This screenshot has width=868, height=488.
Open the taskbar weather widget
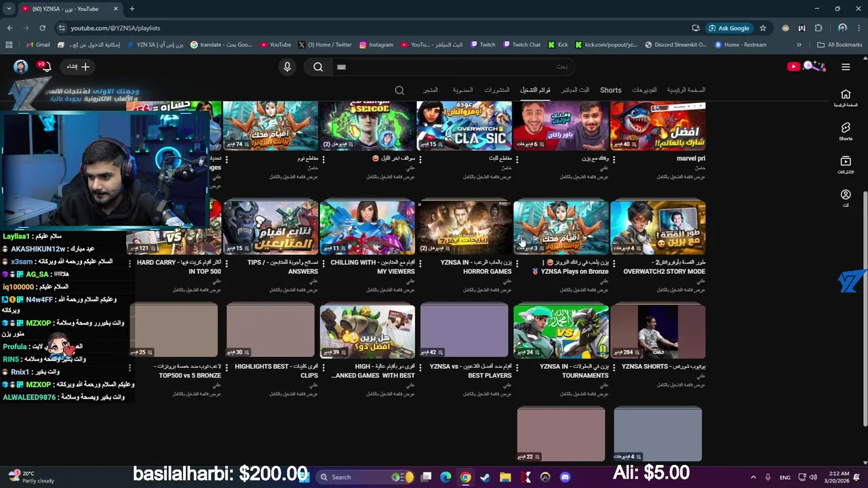pos(32,477)
